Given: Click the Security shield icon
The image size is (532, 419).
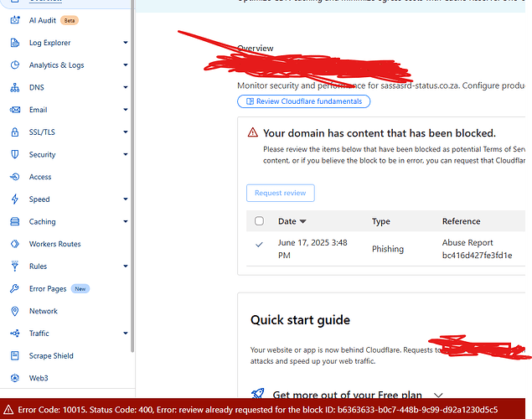Looking at the screenshot, I should [15, 154].
